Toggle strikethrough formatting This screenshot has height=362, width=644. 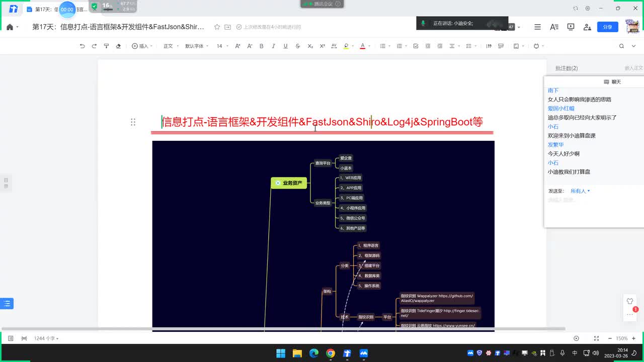point(298,46)
